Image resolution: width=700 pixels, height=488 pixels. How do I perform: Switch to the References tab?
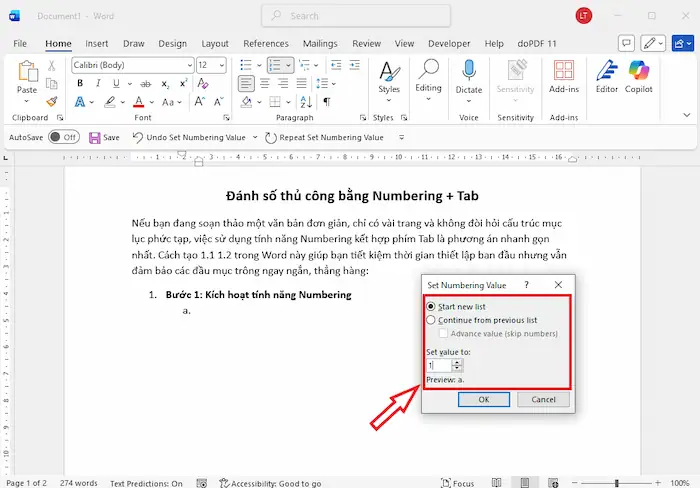point(266,44)
